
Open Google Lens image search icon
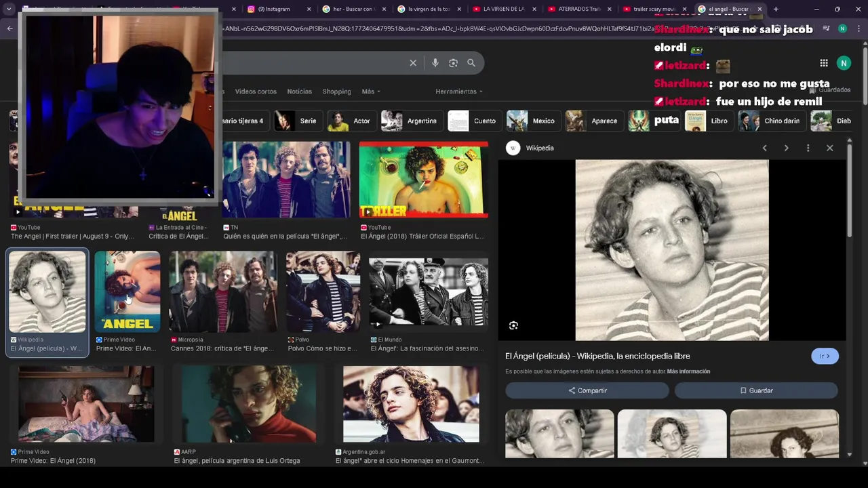pos(453,63)
